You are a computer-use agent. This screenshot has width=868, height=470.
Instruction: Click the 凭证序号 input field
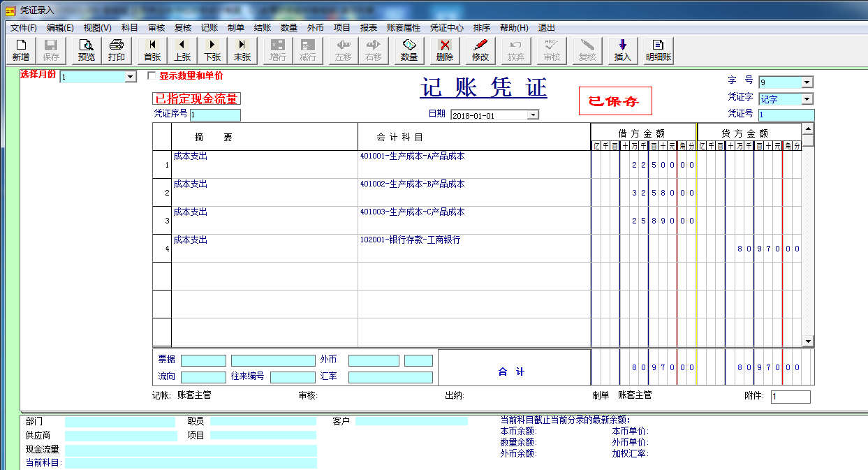click(215, 115)
